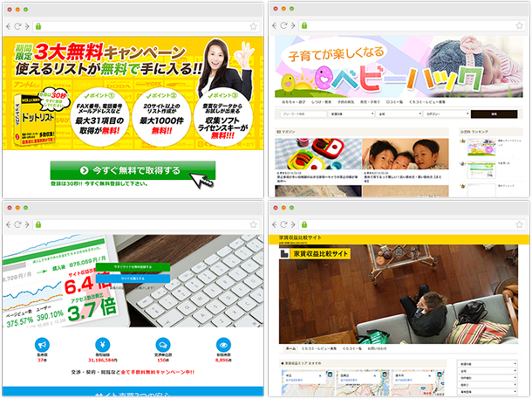Click the 31,186,584円 transaction total

103,360
